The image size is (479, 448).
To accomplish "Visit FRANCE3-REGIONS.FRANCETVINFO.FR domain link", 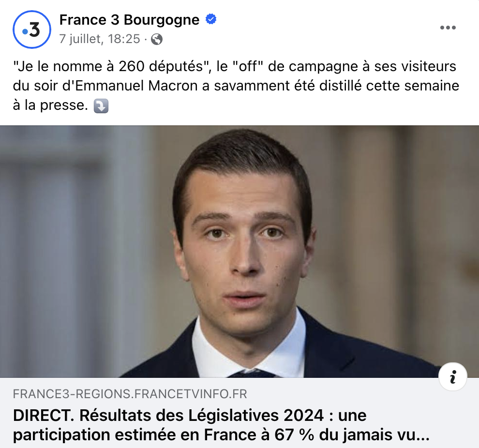I will (x=130, y=394).
